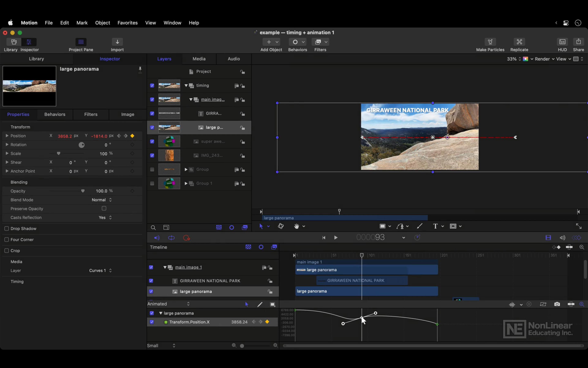Open the Casts Reflection dropdown
This screenshot has height=368, width=588.
click(105, 218)
